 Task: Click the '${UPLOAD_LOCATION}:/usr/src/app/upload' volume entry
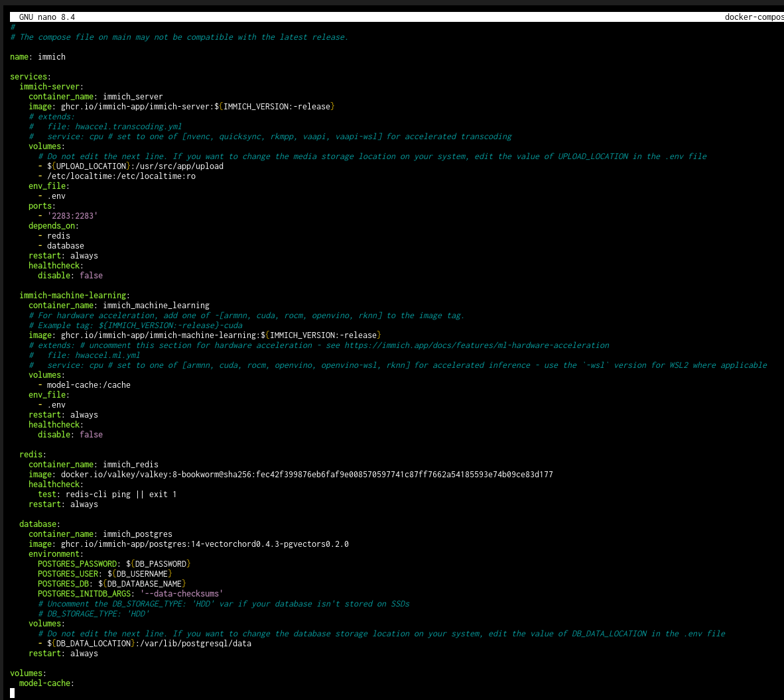(131, 166)
